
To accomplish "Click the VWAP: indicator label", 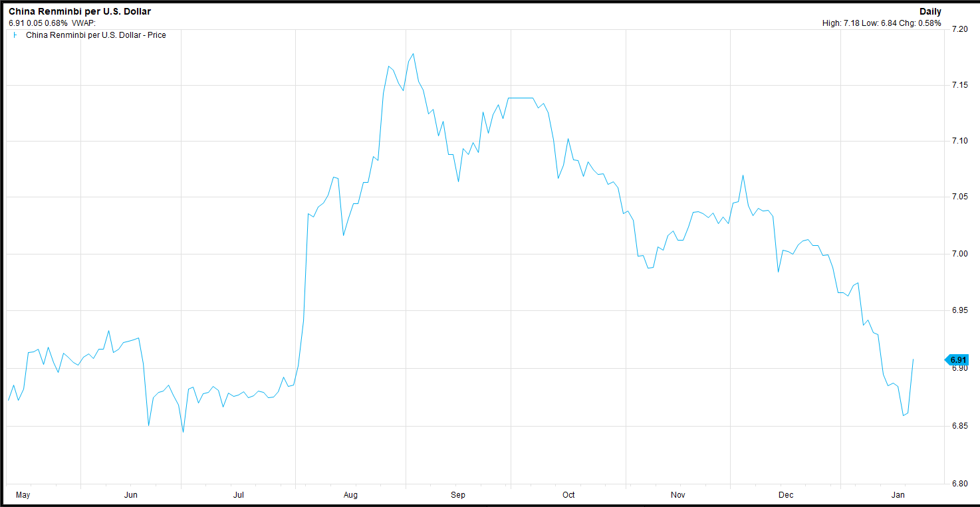I will pos(84,23).
